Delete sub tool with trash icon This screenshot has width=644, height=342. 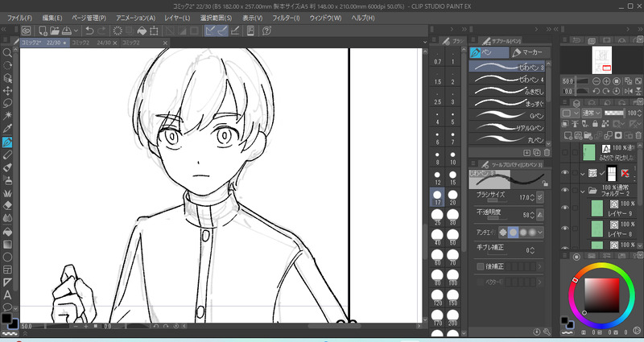(x=547, y=153)
